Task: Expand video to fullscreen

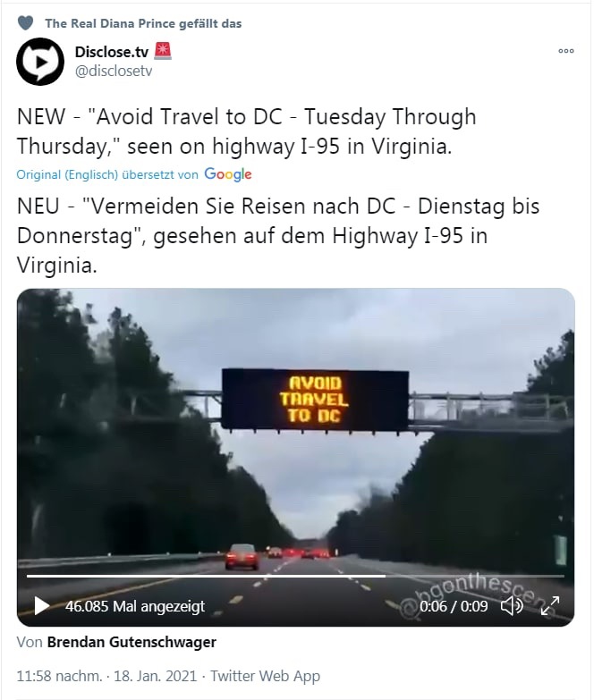Action: (x=550, y=606)
